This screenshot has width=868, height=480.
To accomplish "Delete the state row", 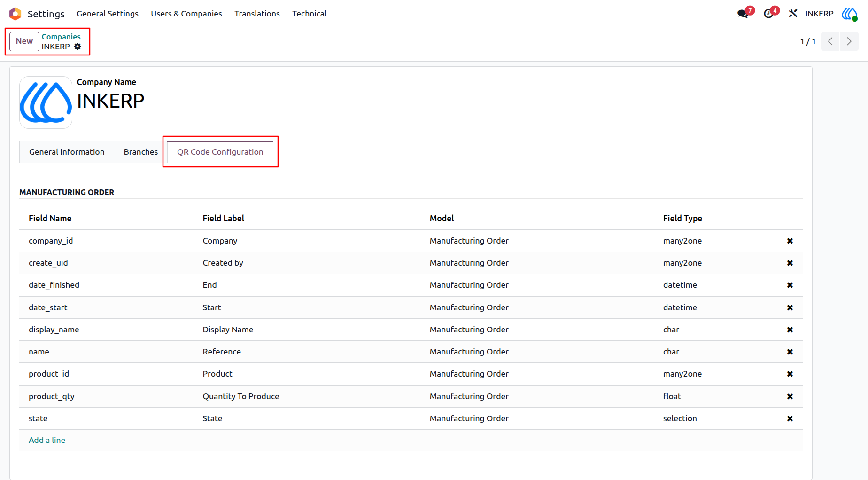I will pyautogui.click(x=790, y=418).
